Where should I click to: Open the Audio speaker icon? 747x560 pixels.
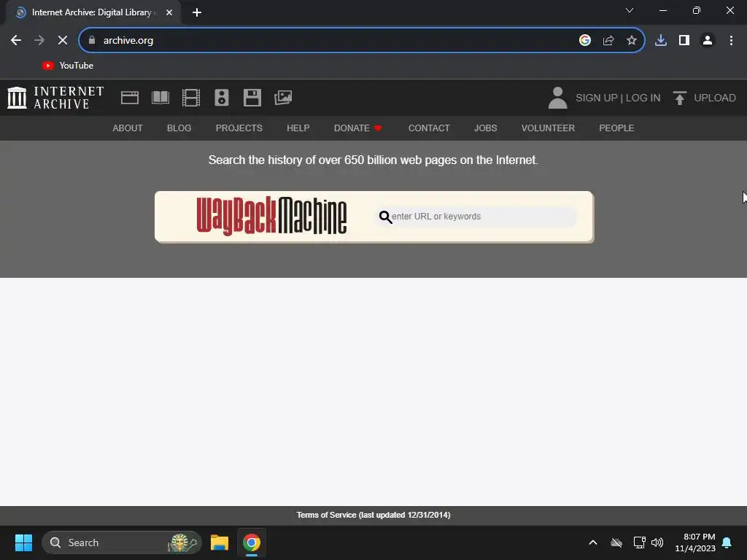(222, 98)
